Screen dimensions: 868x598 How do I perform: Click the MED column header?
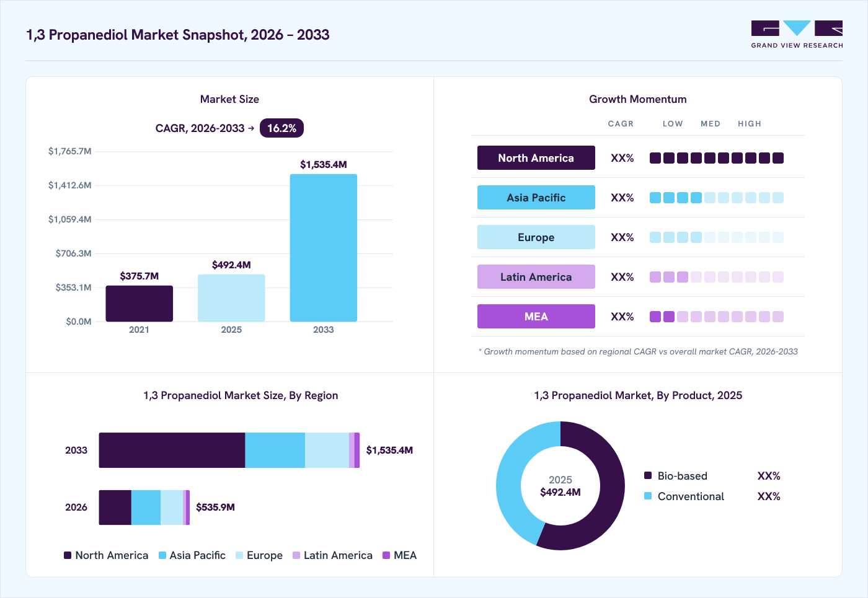pyautogui.click(x=711, y=124)
